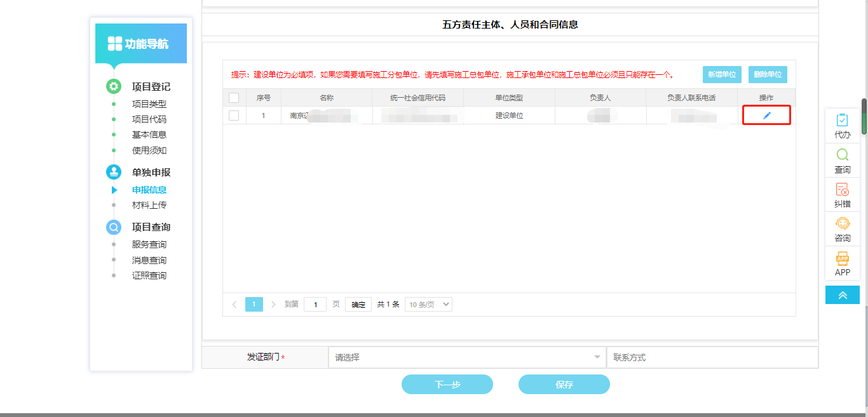Open the 查询 magnifier icon on right sidebar
868x417 pixels.
point(842,155)
